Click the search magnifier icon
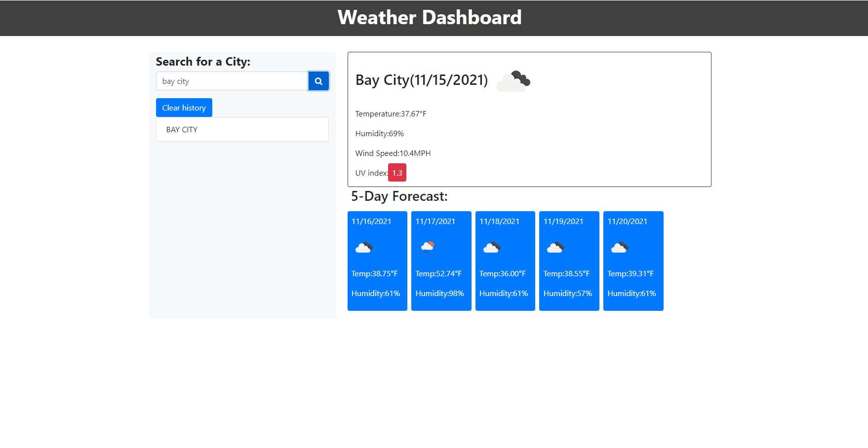Screen dimensions: 868x448 318,81
